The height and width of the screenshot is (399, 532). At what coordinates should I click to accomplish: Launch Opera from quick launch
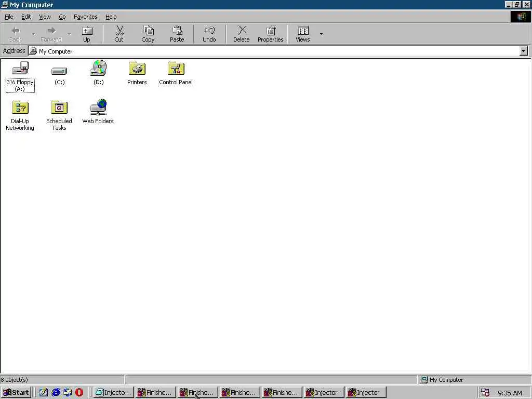79,393
